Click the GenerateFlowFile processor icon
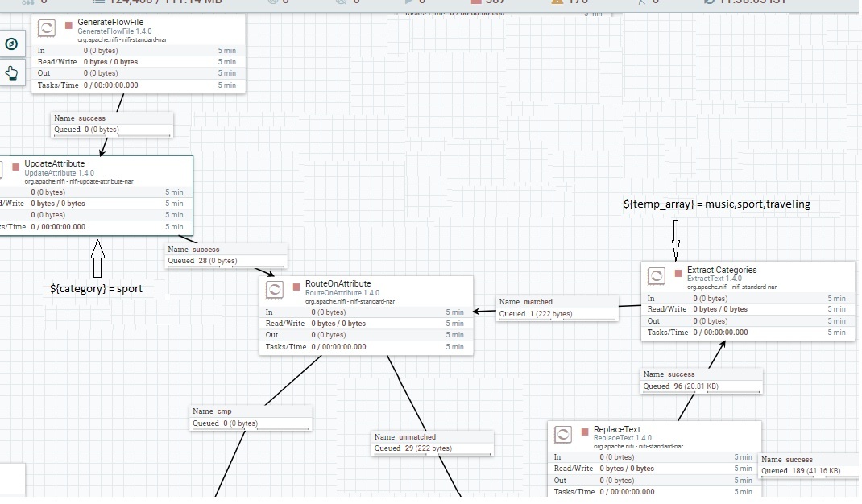Image resolution: width=862 pixels, height=504 pixels. point(47,27)
